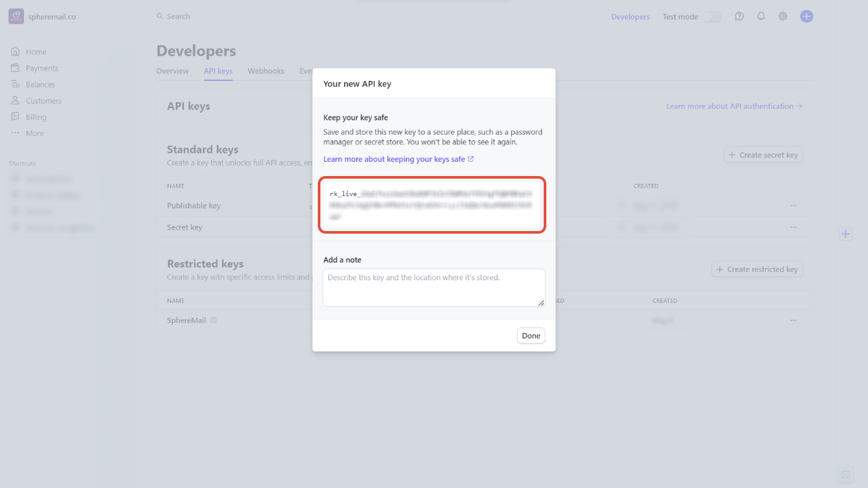Click the spheremail.co account name
The width and height of the screenshot is (868, 488).
coord(52,17)
